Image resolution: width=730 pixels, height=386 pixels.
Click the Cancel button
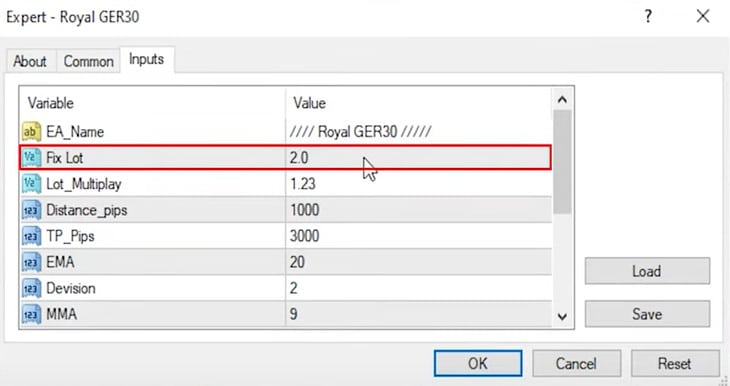pos(576,363)
